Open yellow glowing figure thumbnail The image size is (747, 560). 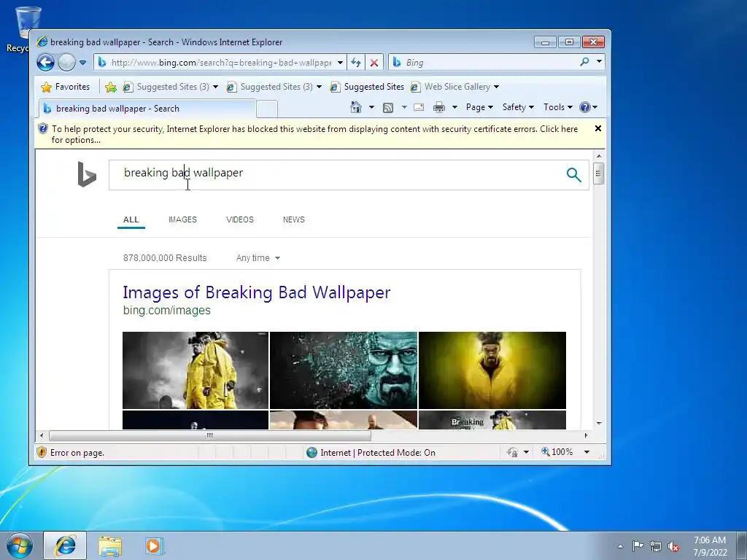(492, 370)
